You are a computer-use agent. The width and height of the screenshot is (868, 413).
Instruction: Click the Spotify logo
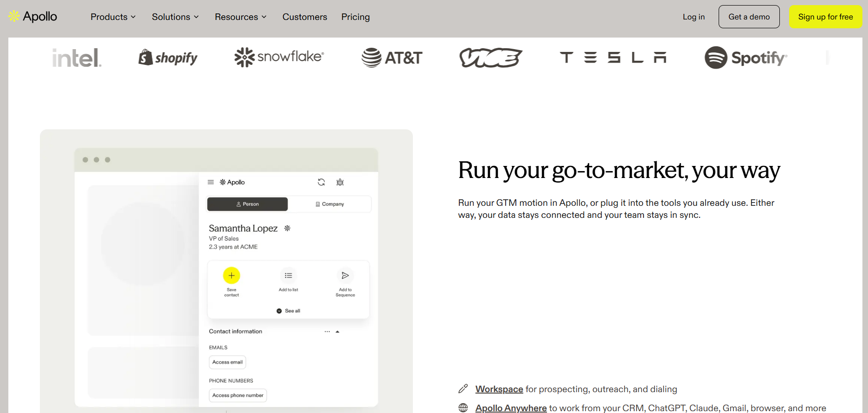(746, 57)
